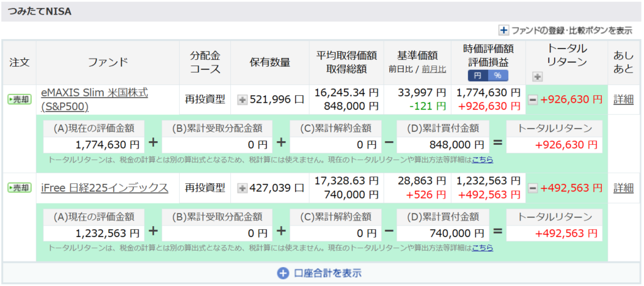Screen dimensions: 644x286
Task: Select 28,863 円 base price value
Action: (421, 180)
